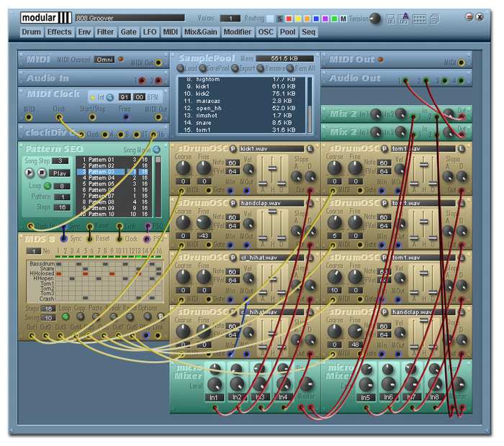The image size is (504, 446).
Task: Click Audio In jack 1
Action: (142, 81)
